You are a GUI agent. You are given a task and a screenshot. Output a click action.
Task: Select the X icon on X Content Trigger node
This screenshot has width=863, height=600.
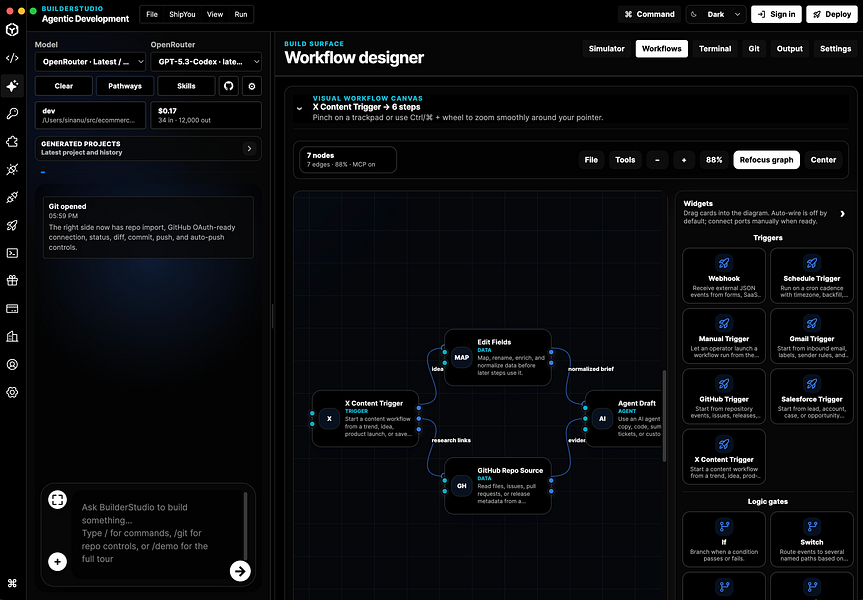329,418
